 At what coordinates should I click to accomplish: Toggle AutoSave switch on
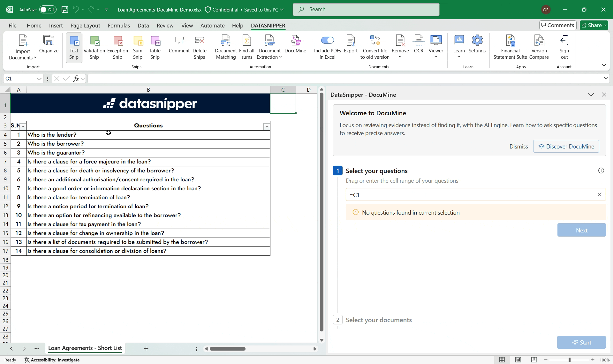point(48,10)
